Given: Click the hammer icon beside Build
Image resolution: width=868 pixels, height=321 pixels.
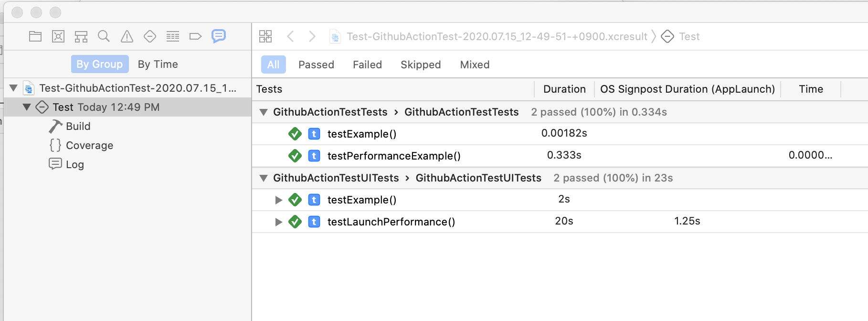Looking at the screenshot, I should [x=55, y=126].
